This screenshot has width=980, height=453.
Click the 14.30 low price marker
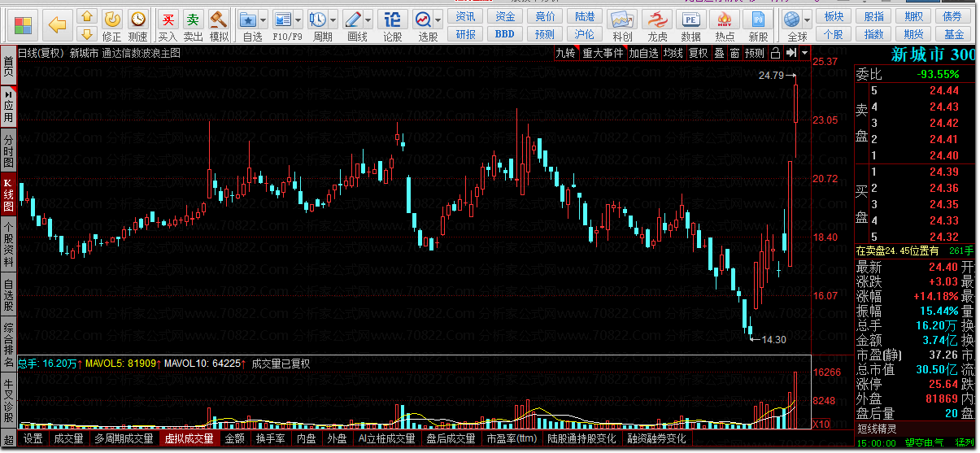[774, 340]
